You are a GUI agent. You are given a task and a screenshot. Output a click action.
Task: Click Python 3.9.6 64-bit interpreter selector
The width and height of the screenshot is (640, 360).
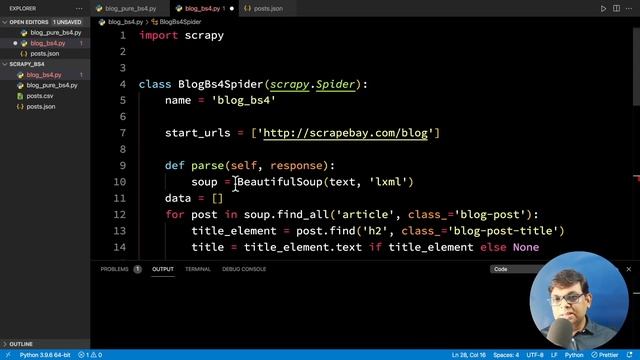tap(45, 355)
